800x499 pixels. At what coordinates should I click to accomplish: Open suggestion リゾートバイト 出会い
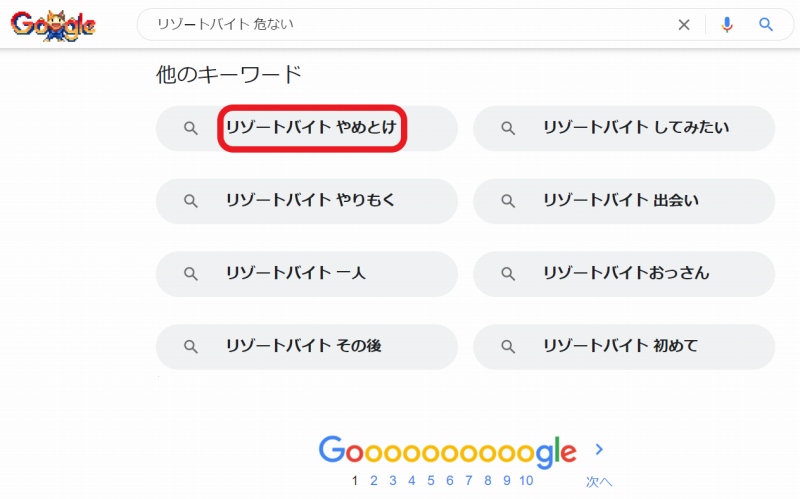pyautogui.click(x=624, y=201)
